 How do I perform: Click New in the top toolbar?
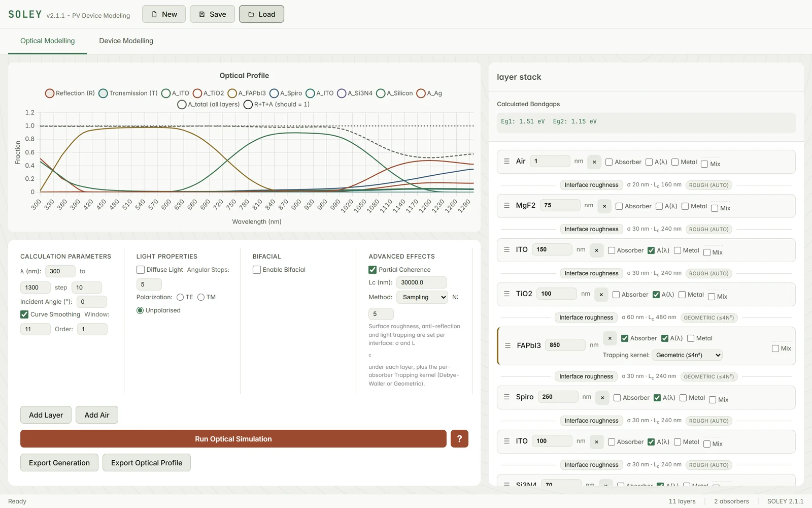[164, 14]
